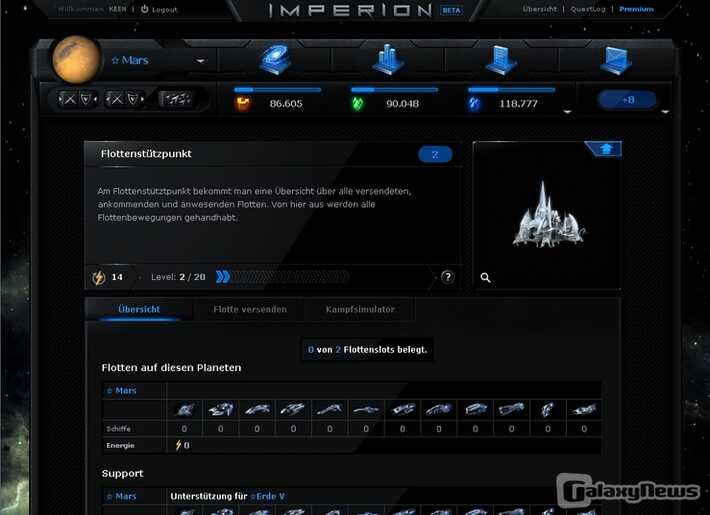Image resolution: width=710 pixels, height=515 pixels.
Task: Open the single tower building icon
Action: (x=501, y=59)
